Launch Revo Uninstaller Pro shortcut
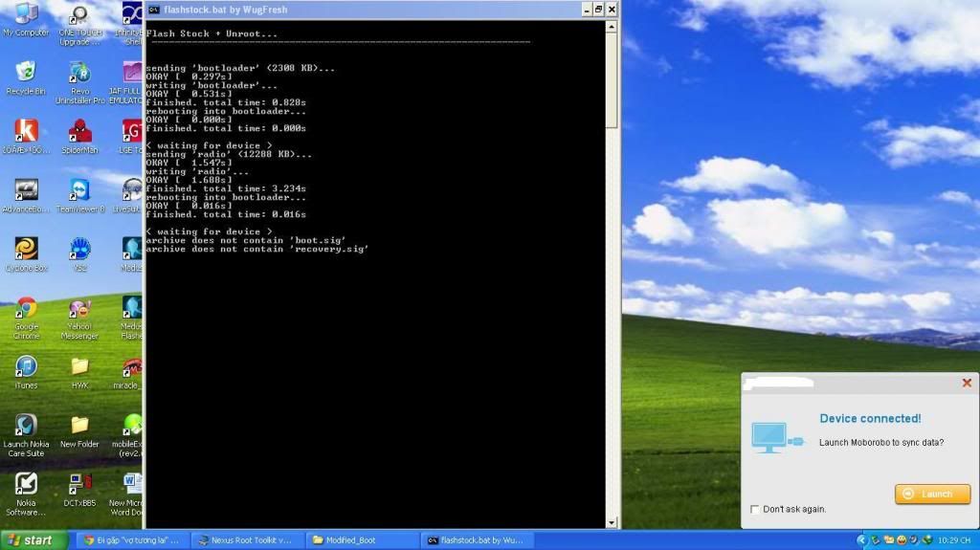Viewport: 980px width, 550px height. (x=80, y=82)
